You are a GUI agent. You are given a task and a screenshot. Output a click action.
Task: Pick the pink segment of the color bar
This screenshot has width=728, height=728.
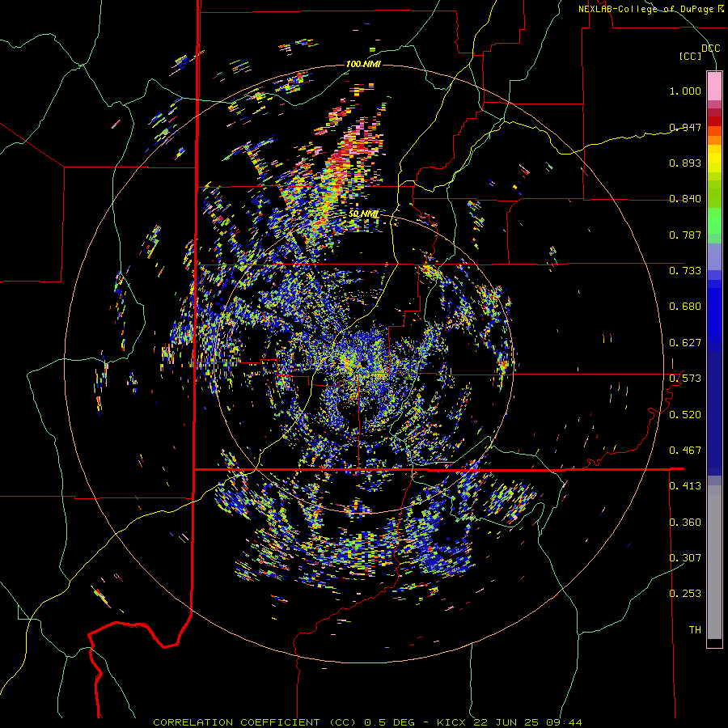[714, 86]
